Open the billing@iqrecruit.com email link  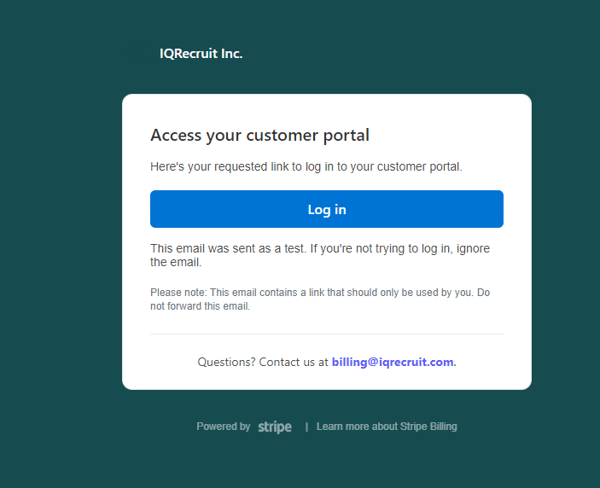point(393,362)
